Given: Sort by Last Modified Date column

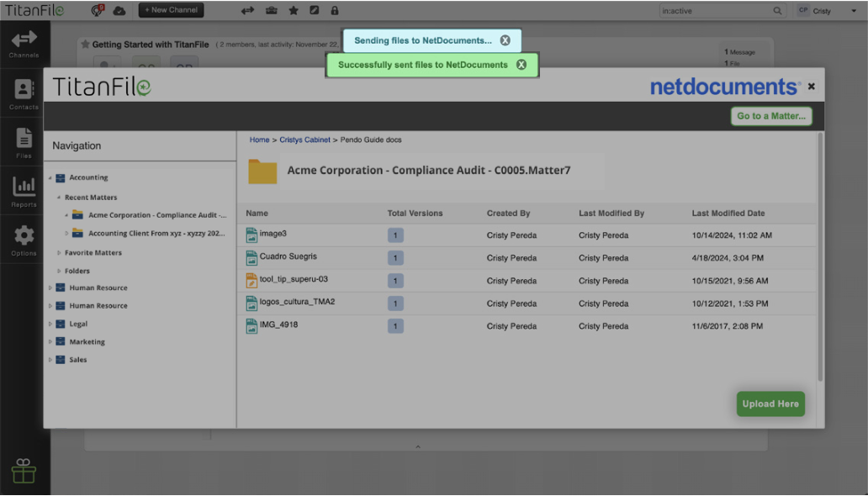Looking at the screenshot, I should pos(728,214).
